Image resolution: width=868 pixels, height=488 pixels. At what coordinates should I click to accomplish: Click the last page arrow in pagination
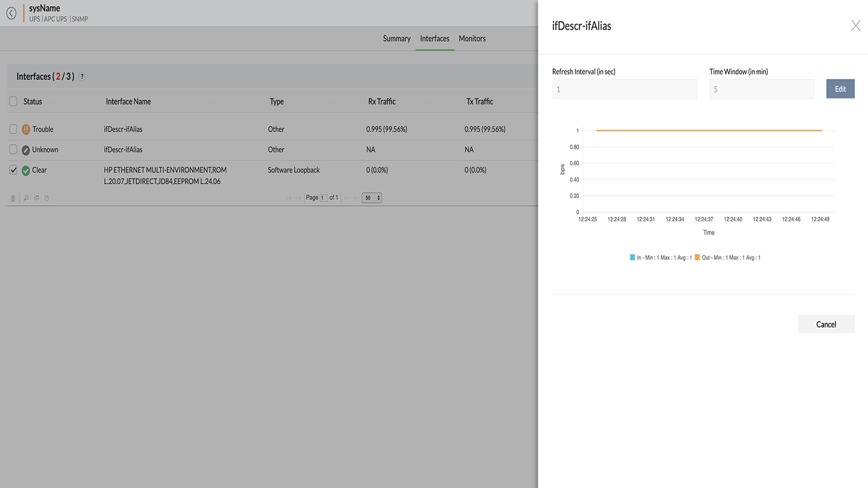pyautogui.click(x=356, y=198)
